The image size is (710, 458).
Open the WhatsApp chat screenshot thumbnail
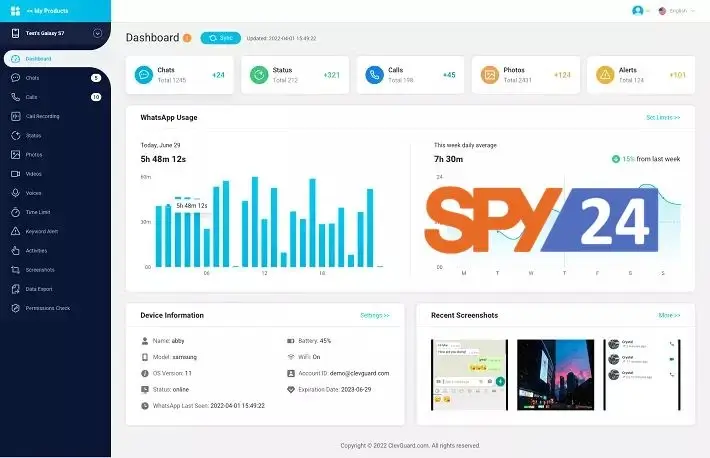click(469, 375)
